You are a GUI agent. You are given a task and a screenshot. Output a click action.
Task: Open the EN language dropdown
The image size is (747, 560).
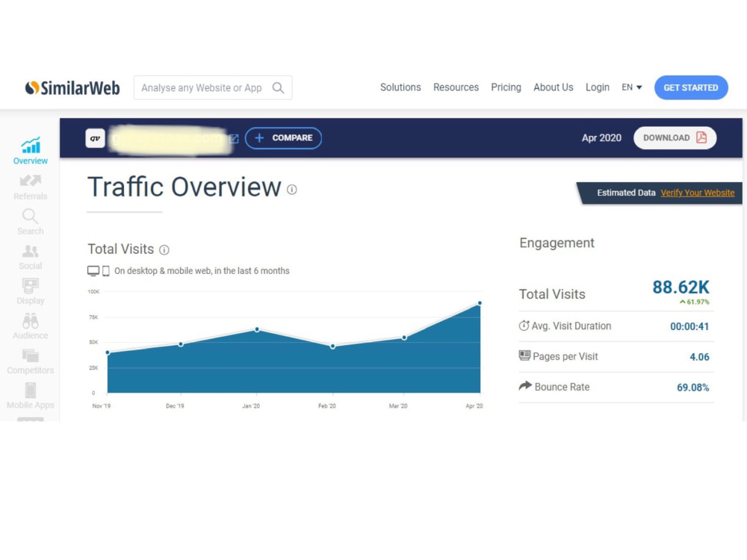632,87
